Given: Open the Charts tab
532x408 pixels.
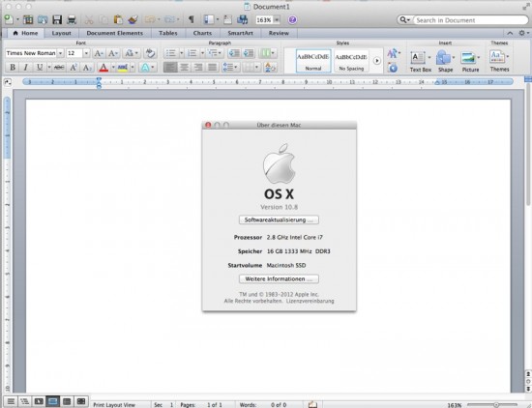Looking at the screenshot, I should click(x=202, y=33).
